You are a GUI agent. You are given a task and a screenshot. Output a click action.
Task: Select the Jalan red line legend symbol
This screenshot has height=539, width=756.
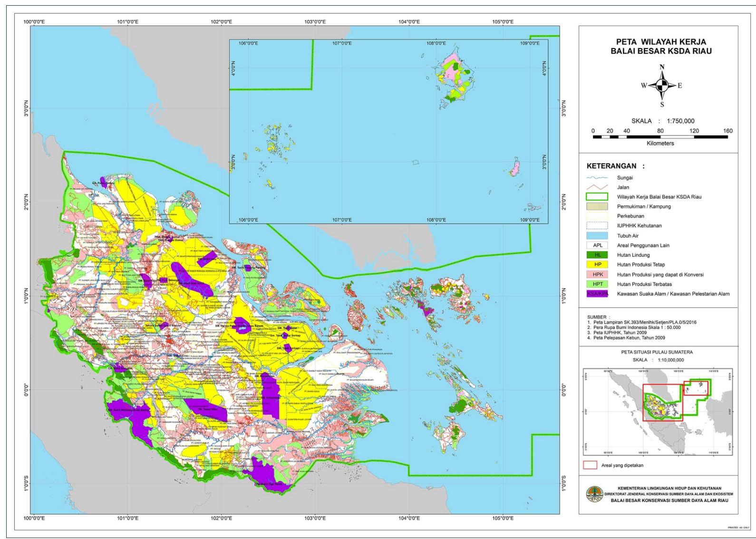pyautogui.click(x=597, y=187)
